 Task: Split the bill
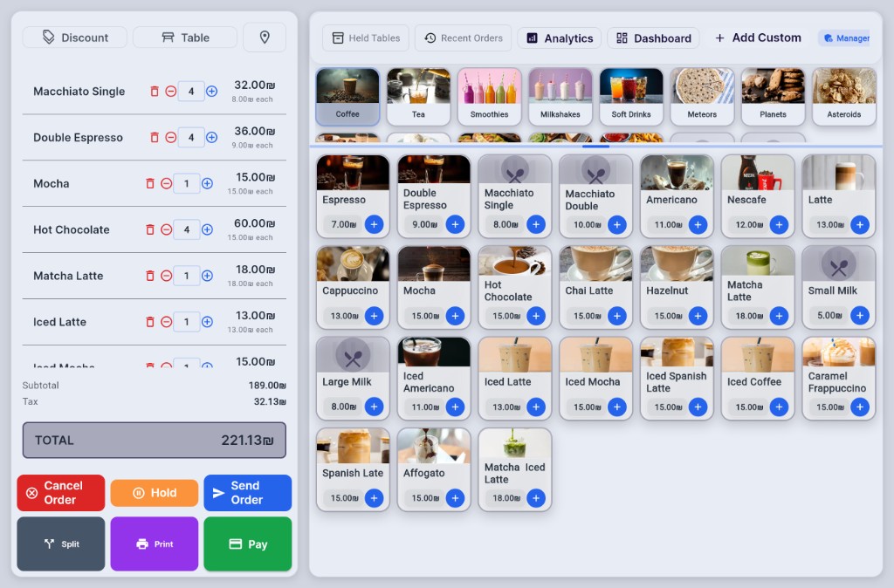pos(61,544)
